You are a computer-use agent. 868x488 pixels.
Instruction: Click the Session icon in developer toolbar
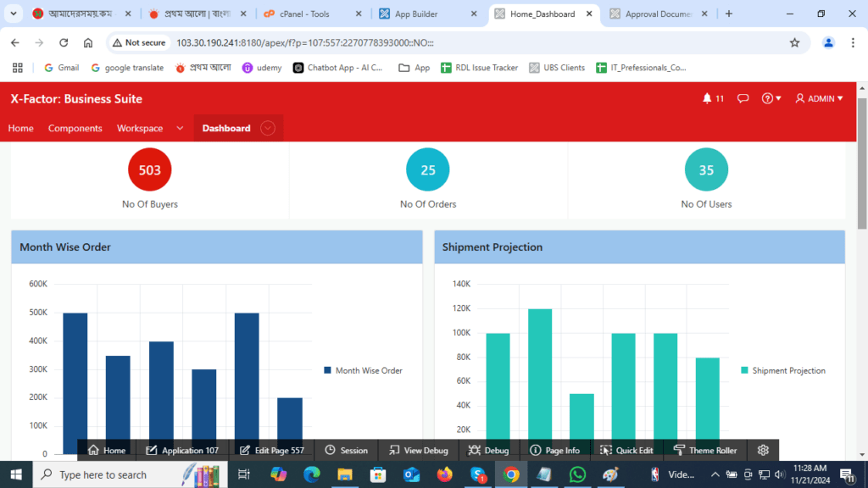[x=346, y=450]
